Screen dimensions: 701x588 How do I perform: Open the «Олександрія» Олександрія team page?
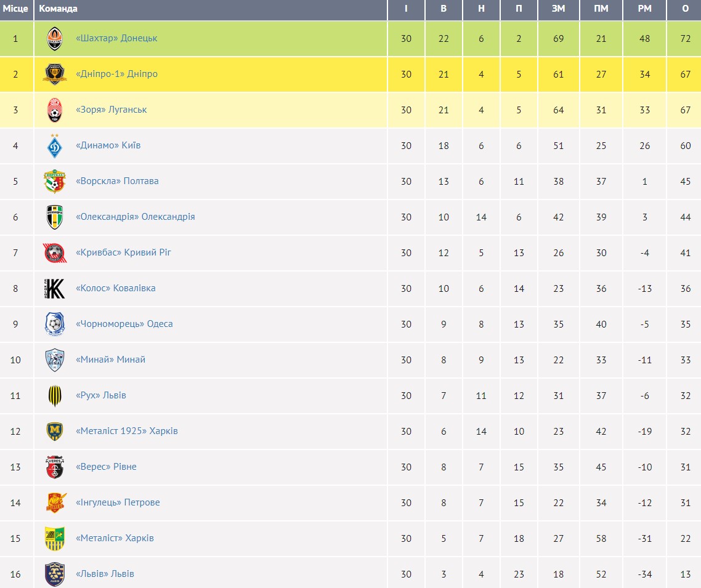pyautogui.click(x=135, y=217)
